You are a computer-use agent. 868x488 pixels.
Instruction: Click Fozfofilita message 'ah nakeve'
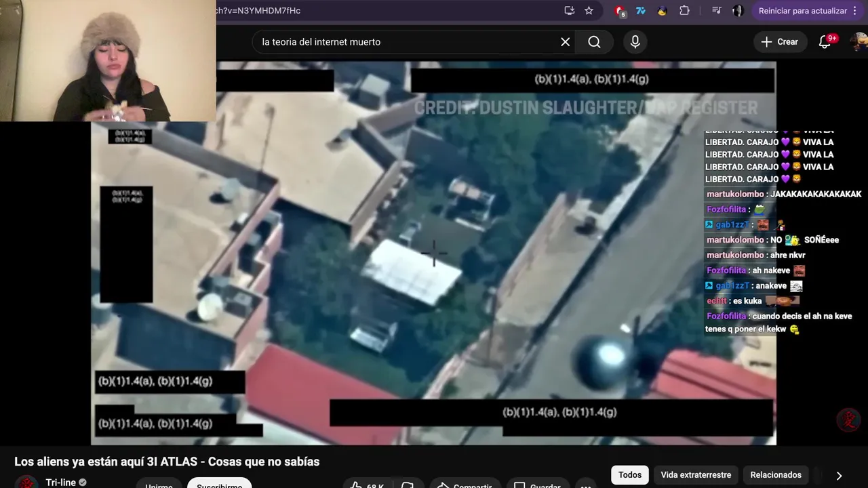(x=755, y=270)
